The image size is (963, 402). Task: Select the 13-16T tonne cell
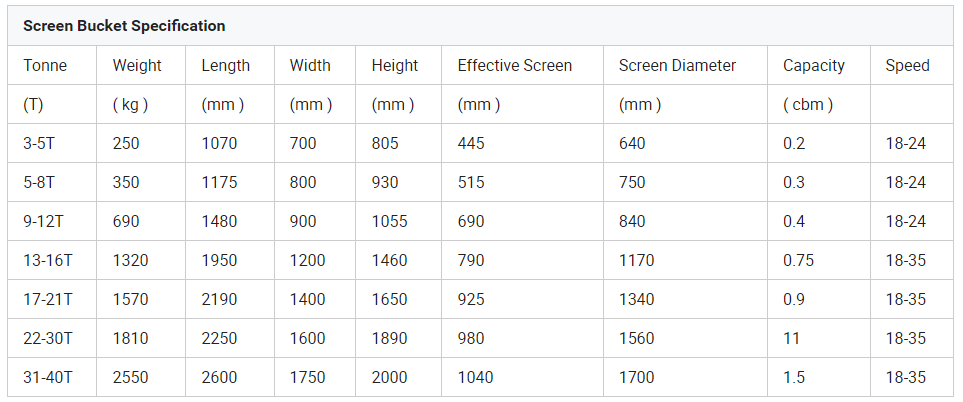49,260
